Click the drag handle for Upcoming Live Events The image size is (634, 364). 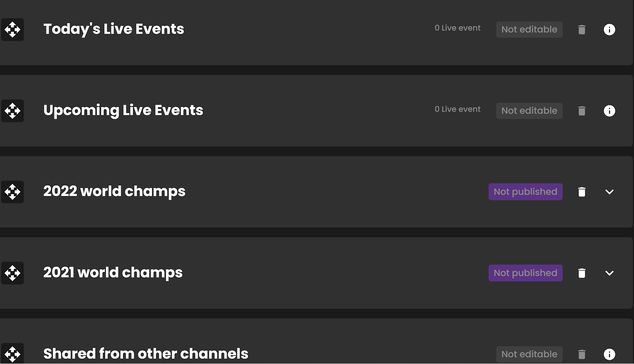tap(12, 111)
